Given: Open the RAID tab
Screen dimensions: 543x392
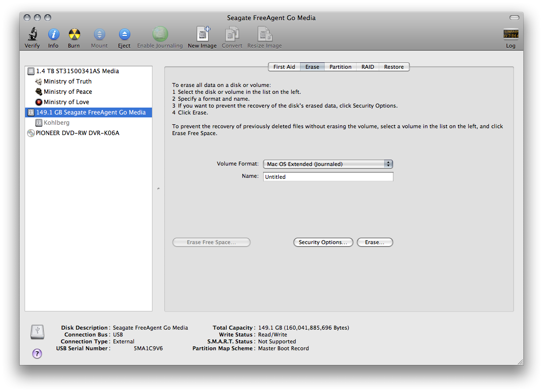Looking at the screenshot, I should (x=367, y=67).
